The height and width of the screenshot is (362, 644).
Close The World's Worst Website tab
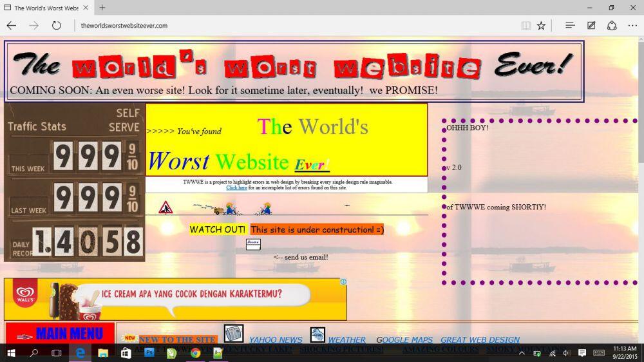point(86,7)
